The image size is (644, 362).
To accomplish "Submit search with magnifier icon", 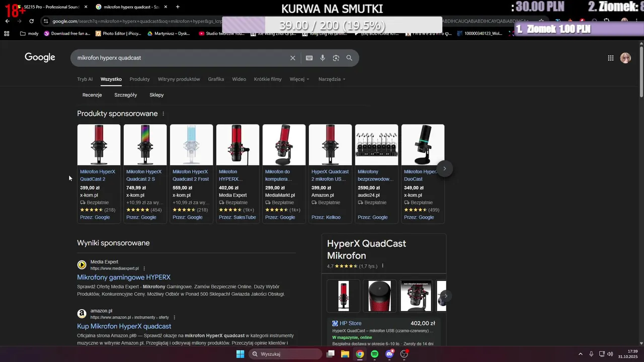I will point(349,58).
